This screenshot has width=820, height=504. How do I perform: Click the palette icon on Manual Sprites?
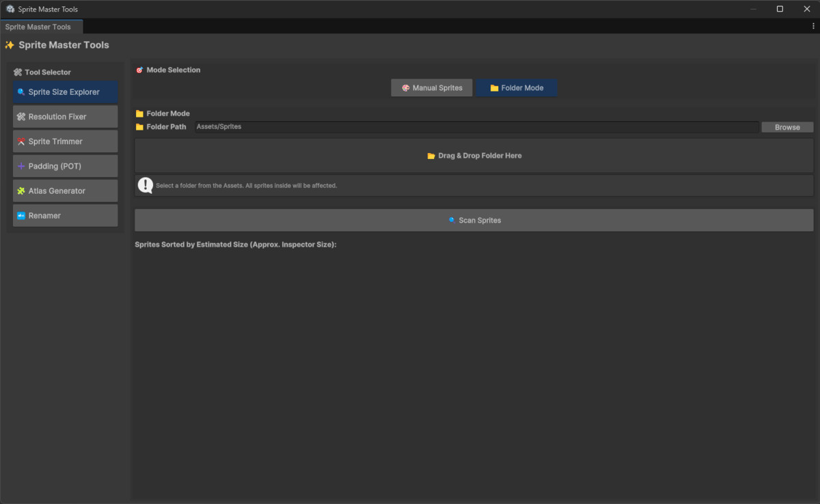click(x=405, y=88)
